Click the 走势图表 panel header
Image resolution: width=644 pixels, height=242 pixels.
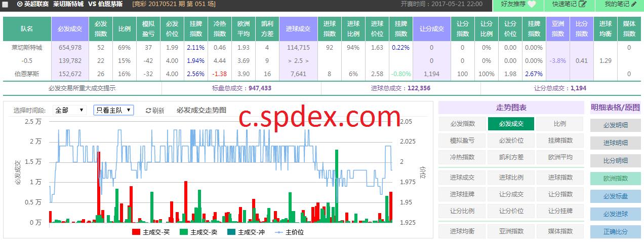(x=511, y=108)
